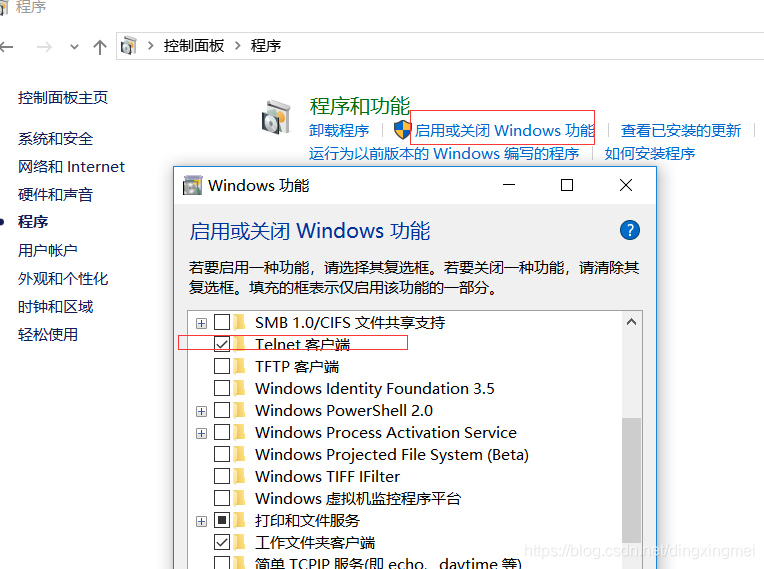This screenshot has height=569, width=764.
Task: Open 用户帐户 category
Action: click(x=48, y=250)
